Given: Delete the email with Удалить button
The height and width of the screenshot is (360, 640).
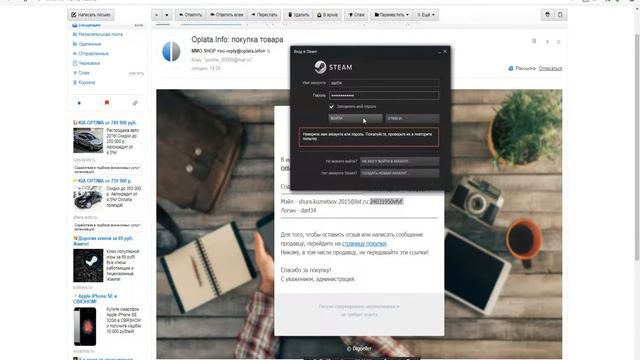Looking at the screenshot, I should click(x=298, y=15).
